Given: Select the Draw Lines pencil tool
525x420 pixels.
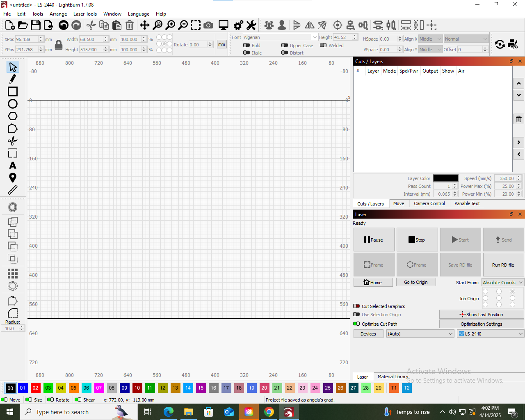Looking at the screenshot, I should pyautogui.click(x=12, y=79).
